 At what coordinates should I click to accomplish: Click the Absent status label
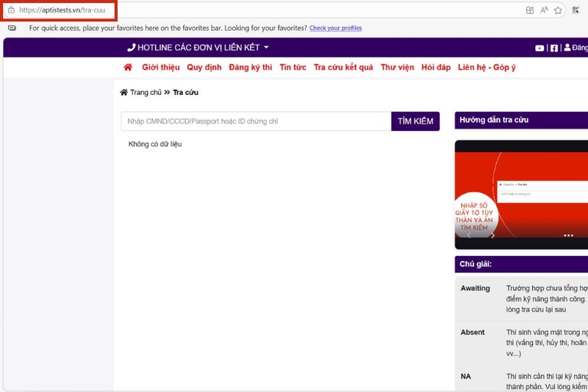473,332
